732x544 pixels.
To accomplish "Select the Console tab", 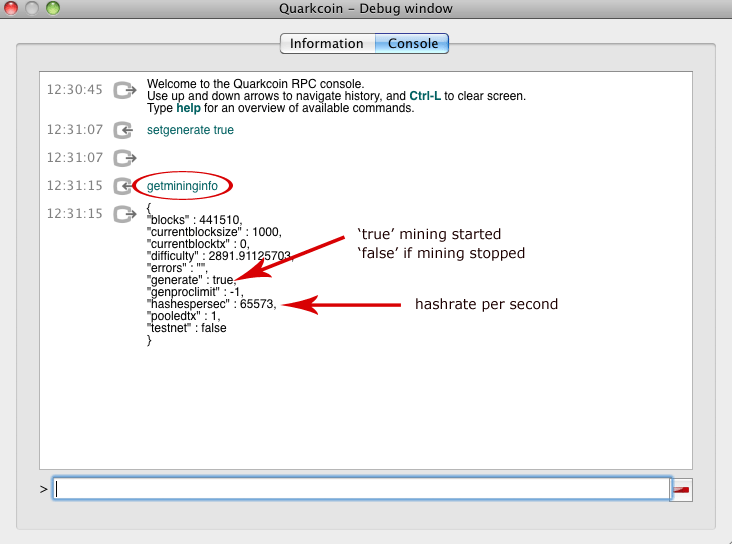I will pos(412,43).
